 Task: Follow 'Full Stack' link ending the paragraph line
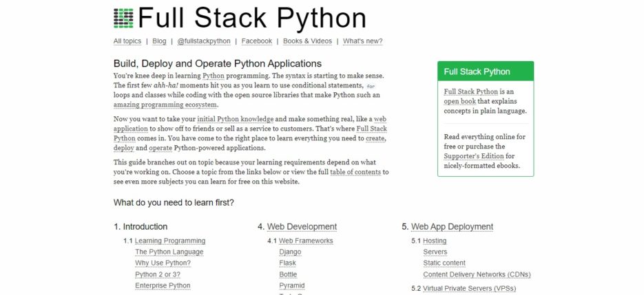tap(371, 129)
